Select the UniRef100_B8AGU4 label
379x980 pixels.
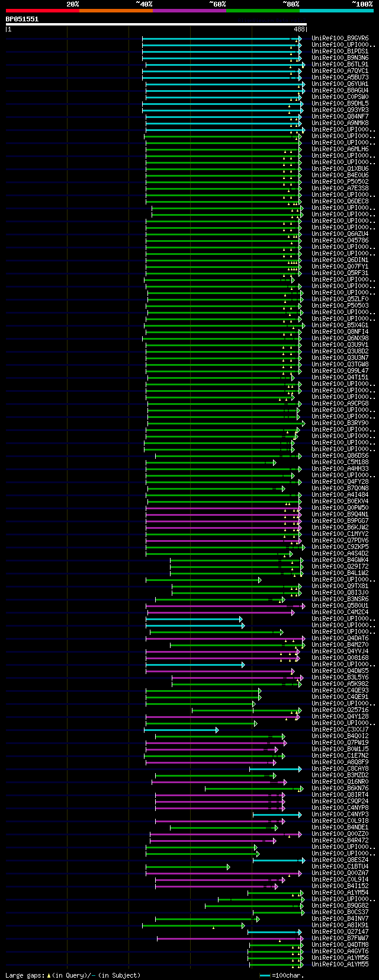[340, 90]
